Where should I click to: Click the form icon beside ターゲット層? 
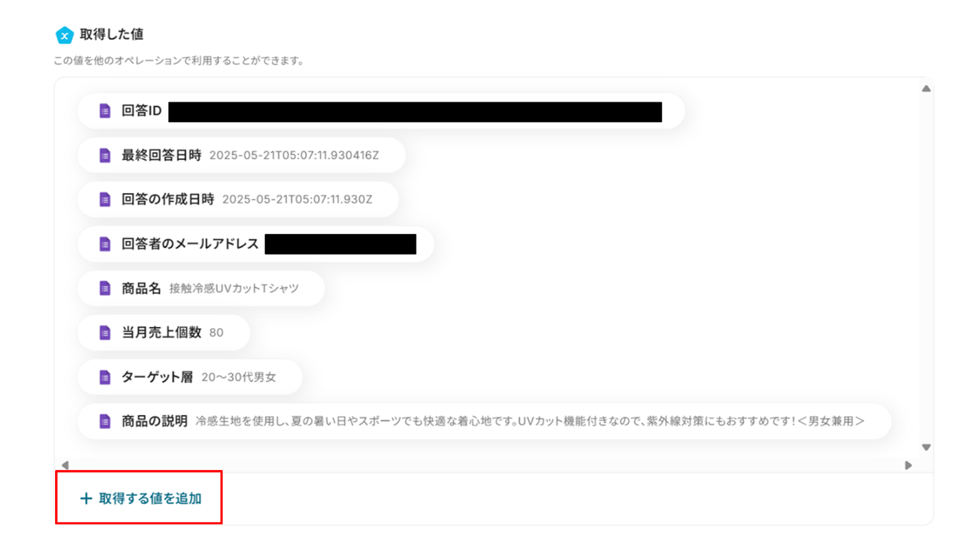point(105,377)
